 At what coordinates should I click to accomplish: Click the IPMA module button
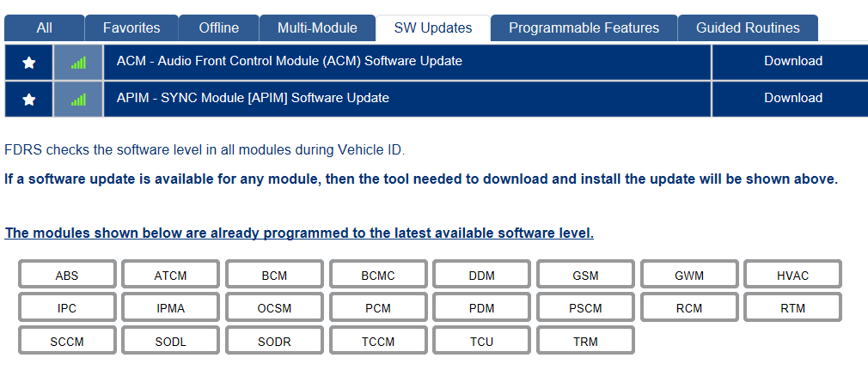(x=170, y=308)
